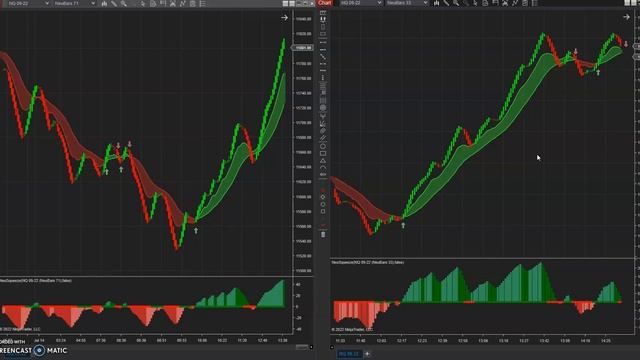The image size is (640, 360).
Task: Select the cursor pointer icon, left chart
Action: pos(143,4)
